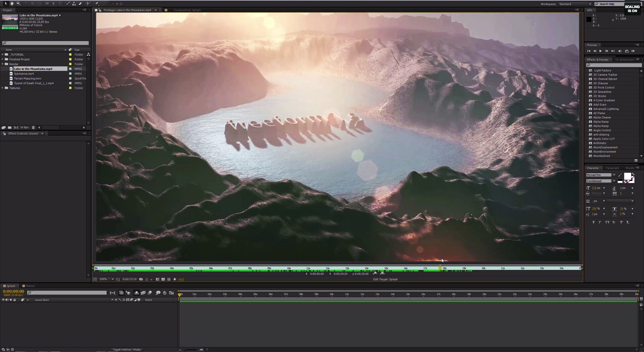Select the Puppet Pin tool
The image size is (644, 352).
tap(97, 4)
